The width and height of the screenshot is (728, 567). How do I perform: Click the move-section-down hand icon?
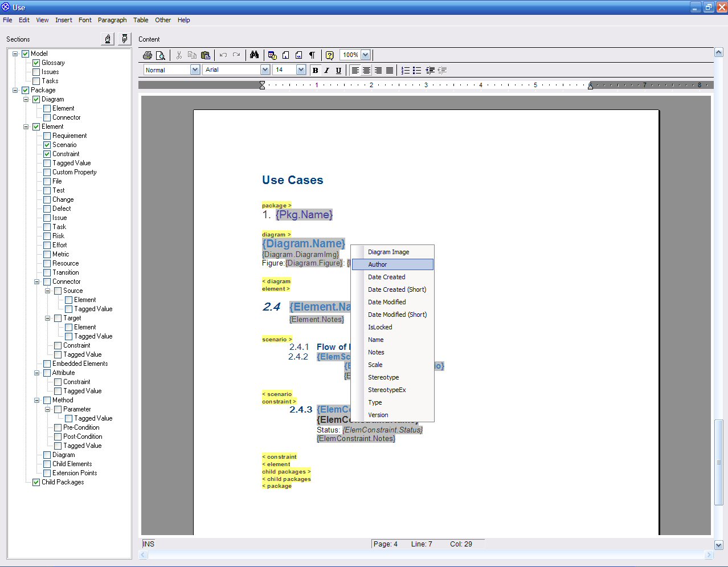click(x=125, y=39)
